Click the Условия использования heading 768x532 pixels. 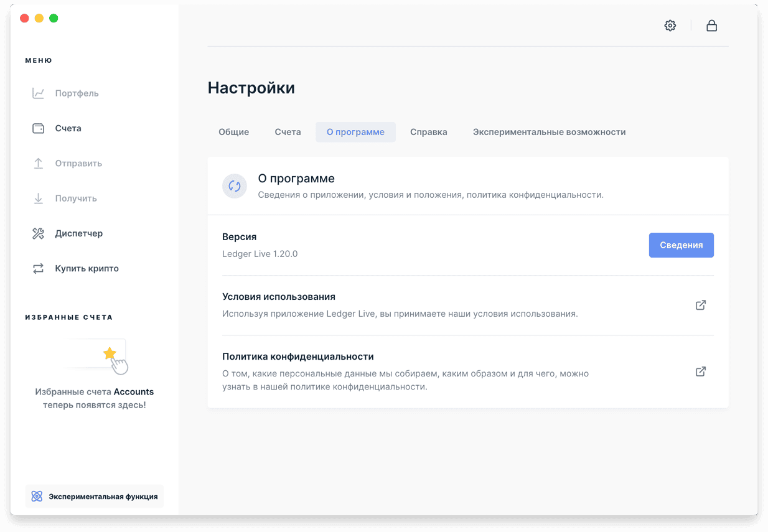279,297
